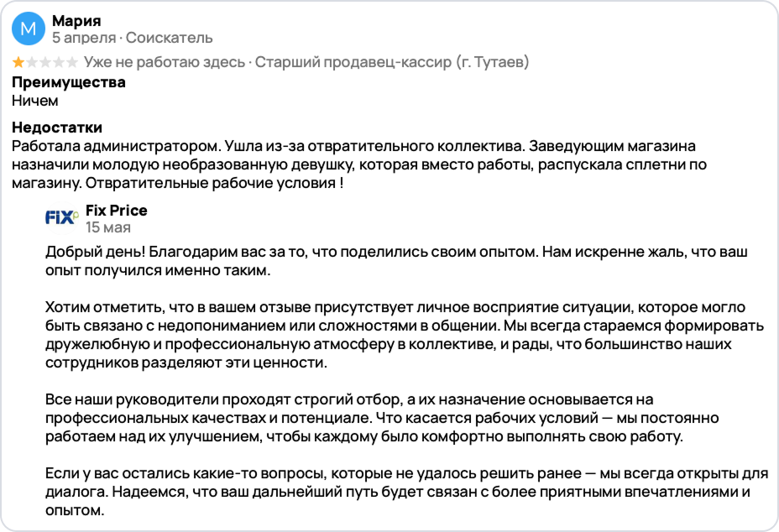Click the reply paragraph starting 'Добрый день!'

pos(395,261)
